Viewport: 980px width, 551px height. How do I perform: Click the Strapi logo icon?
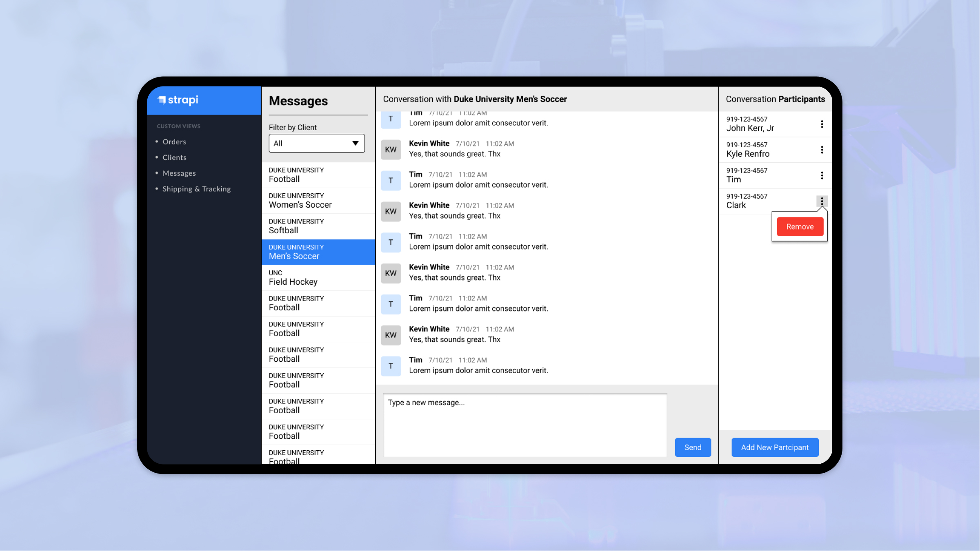[x=162, y=100]
